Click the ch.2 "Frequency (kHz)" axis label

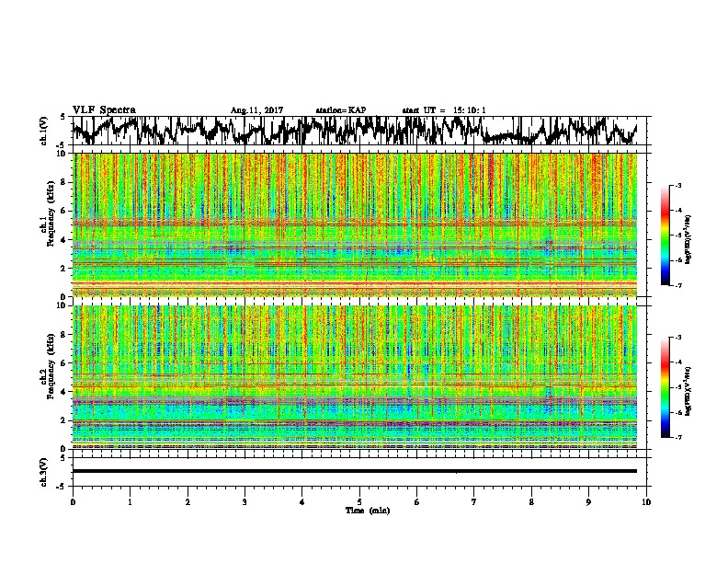click(x=51, y=366)
